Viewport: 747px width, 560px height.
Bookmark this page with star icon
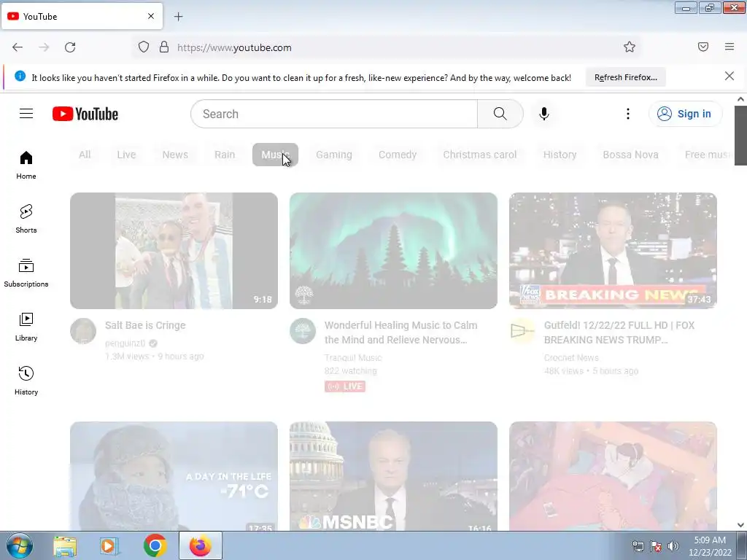tap(630, 47)
